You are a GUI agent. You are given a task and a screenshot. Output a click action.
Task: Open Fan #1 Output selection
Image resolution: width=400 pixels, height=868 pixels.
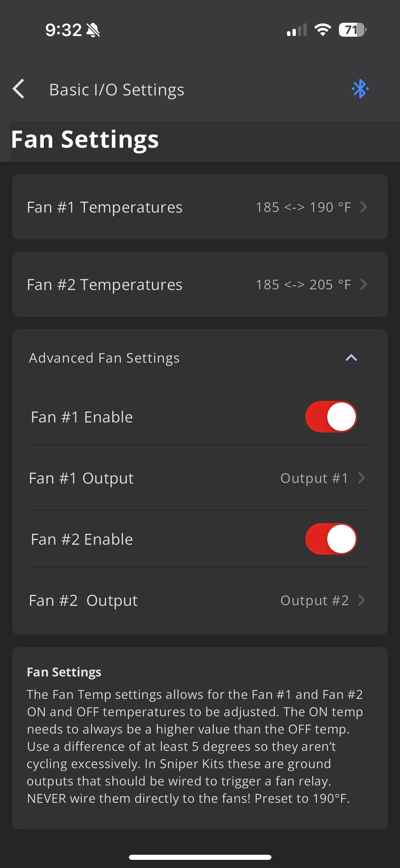(x=199, y=478)
